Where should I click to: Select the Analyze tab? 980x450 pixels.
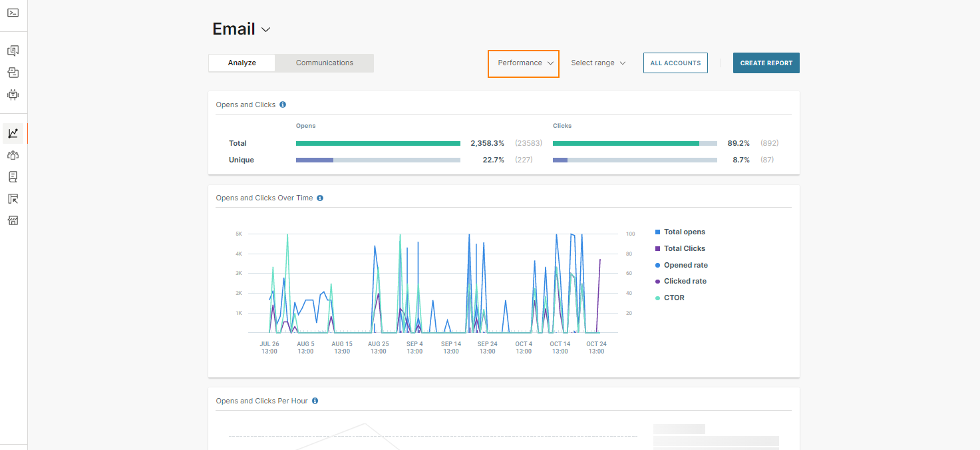242,63
